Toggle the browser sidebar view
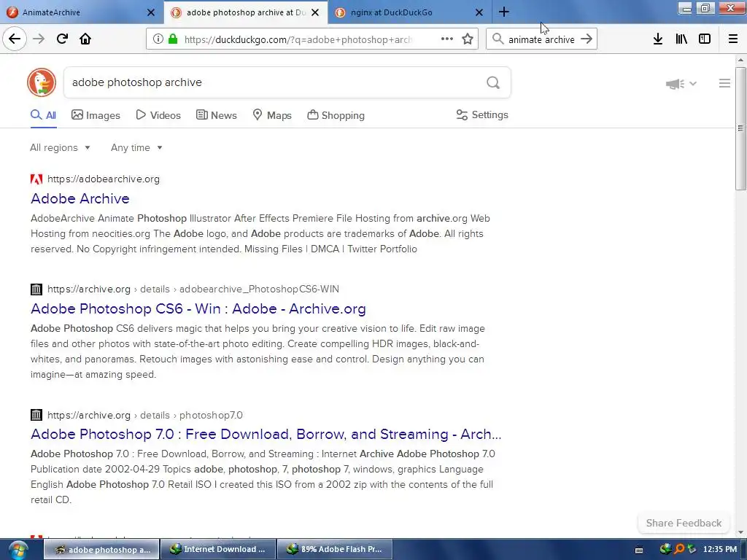 705,39
